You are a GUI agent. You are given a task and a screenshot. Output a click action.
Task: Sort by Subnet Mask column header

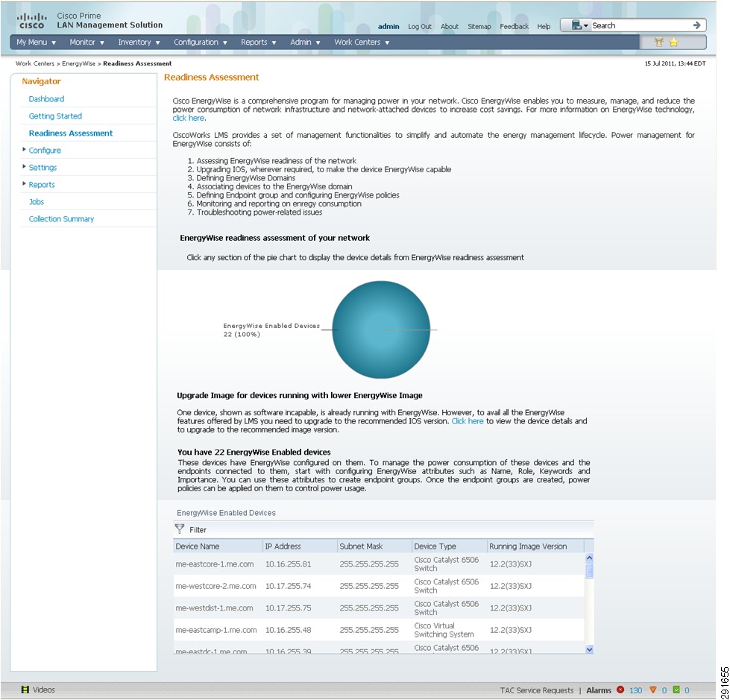(375, 546)
